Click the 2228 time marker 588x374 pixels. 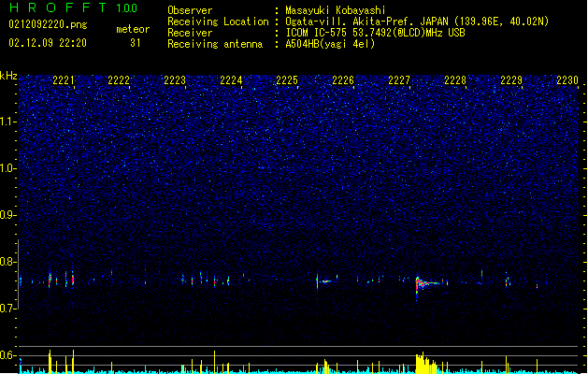(x=455, y=80)
